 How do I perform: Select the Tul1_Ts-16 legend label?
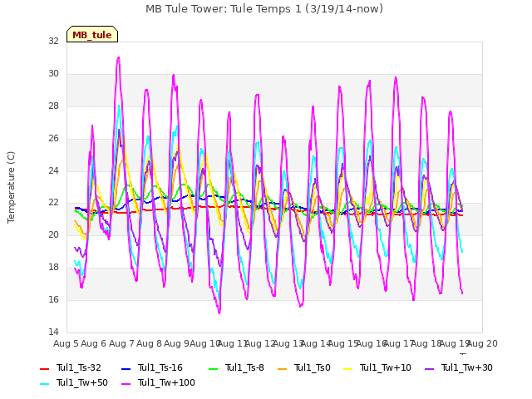(x=160, y=367)
